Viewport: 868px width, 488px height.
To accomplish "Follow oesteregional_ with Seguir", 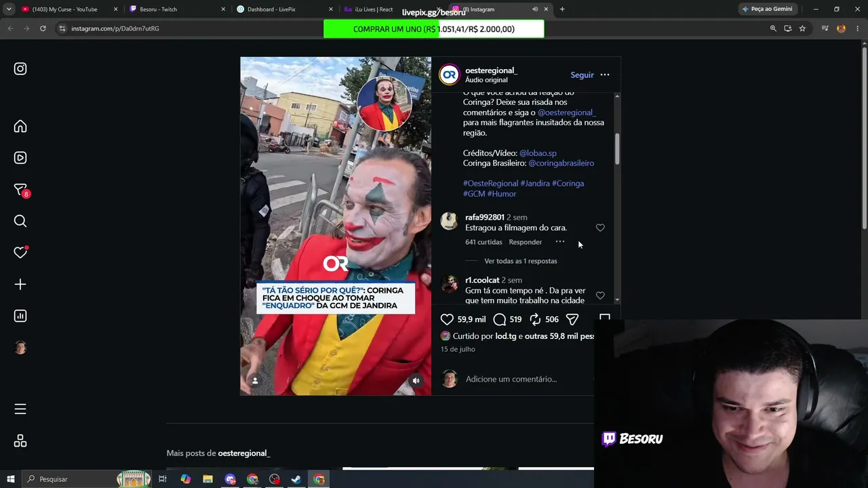I will [582, 75].
